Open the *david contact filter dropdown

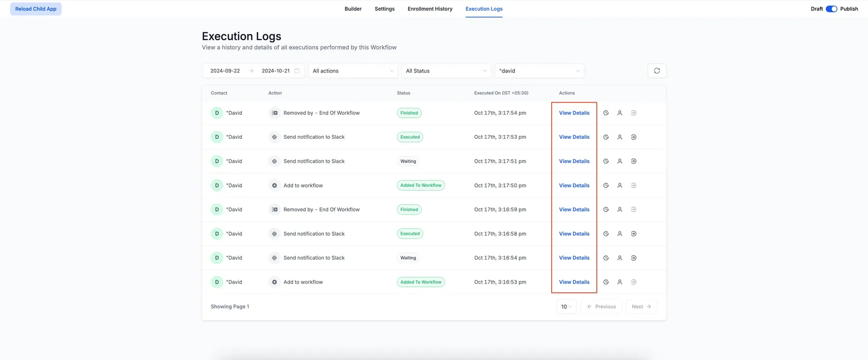click(x=540, y=71)
